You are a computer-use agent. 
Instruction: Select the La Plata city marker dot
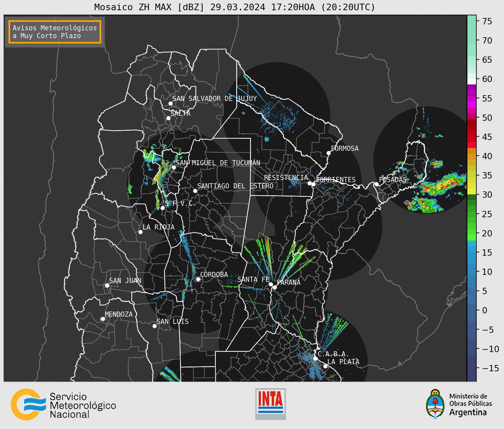coord(325,366)
